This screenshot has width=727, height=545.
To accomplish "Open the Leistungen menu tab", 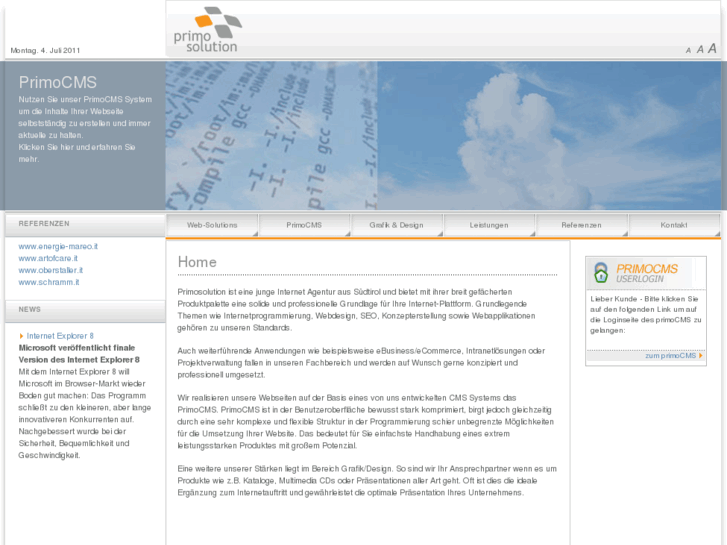I will (489, 225).
